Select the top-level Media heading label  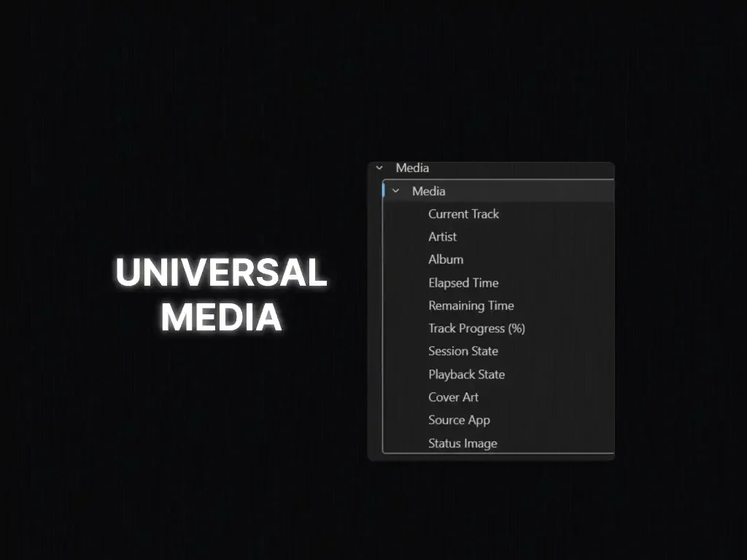(412, 168)
